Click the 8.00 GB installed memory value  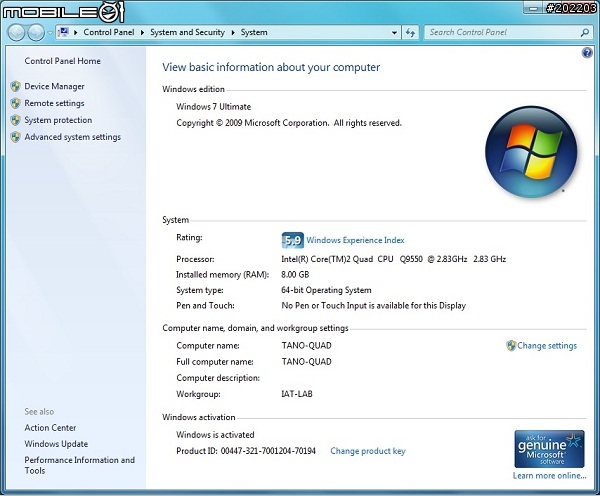pyautogui.click(x=295, y=275)
